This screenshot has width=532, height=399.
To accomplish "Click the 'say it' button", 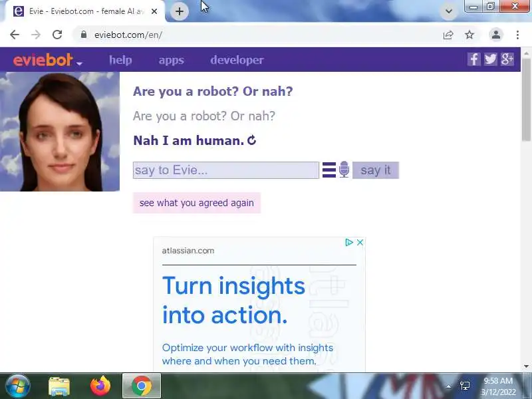I will [376, 170].
